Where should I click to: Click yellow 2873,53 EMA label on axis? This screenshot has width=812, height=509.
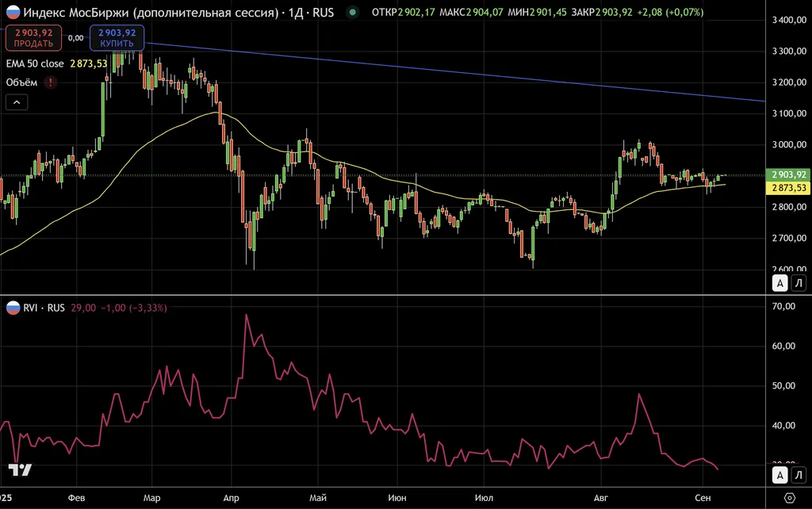pyautogui.click(x=788, y=188)
